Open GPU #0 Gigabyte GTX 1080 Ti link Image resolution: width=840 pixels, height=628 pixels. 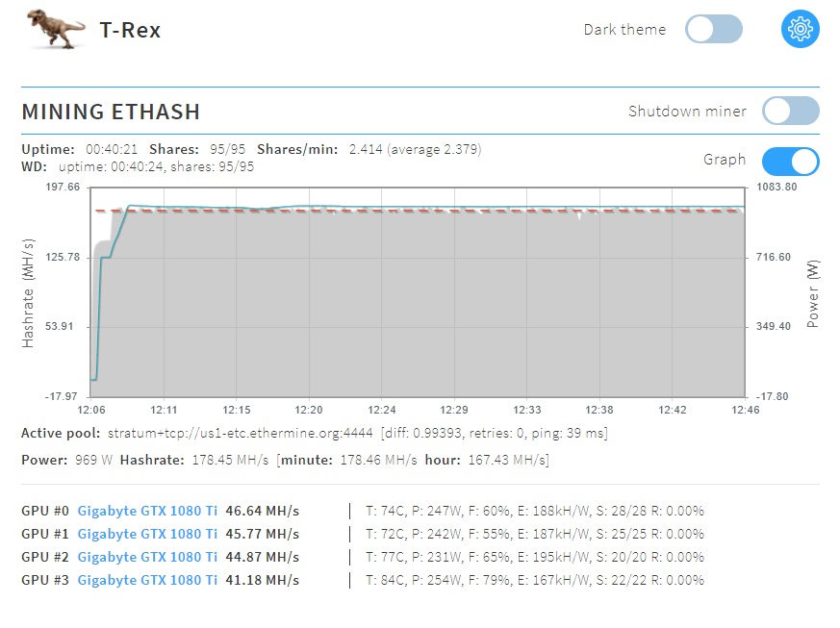tap(147, 511)
